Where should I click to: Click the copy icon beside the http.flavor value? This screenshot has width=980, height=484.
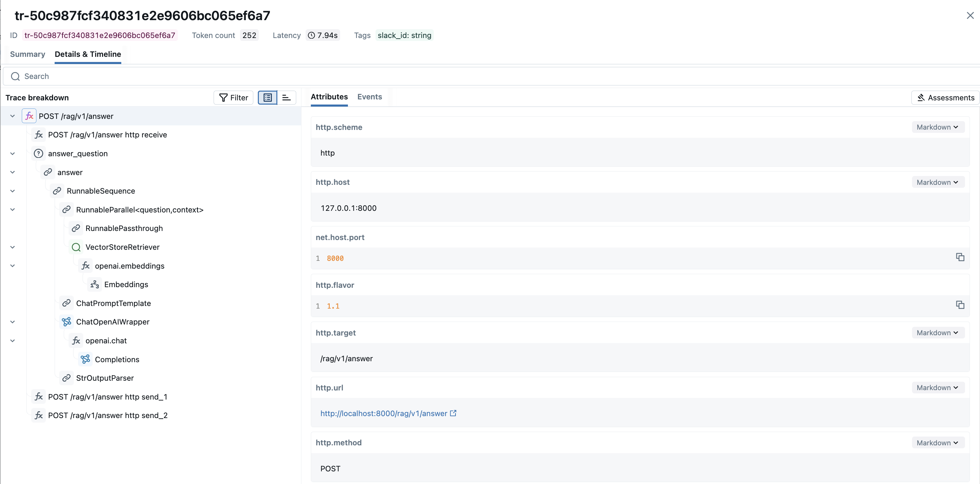[960, 305]
